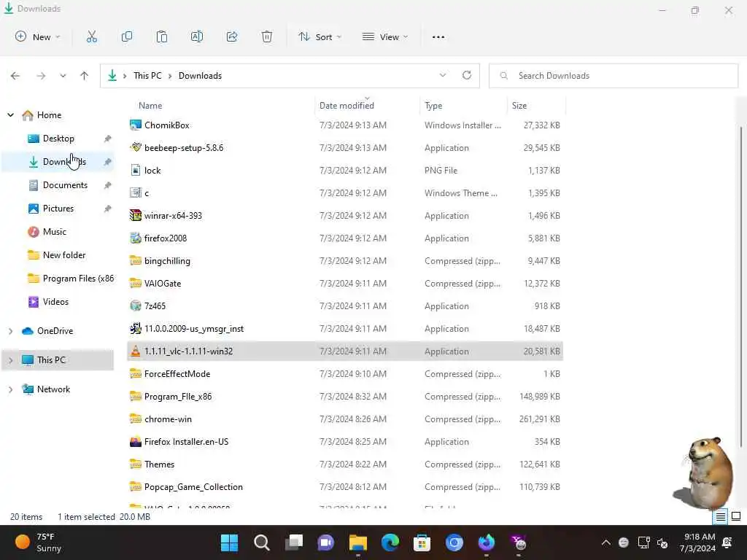Select Documents in the navigation pane
The width and height of the screenshot is (747, 560).
coord(65,184)
